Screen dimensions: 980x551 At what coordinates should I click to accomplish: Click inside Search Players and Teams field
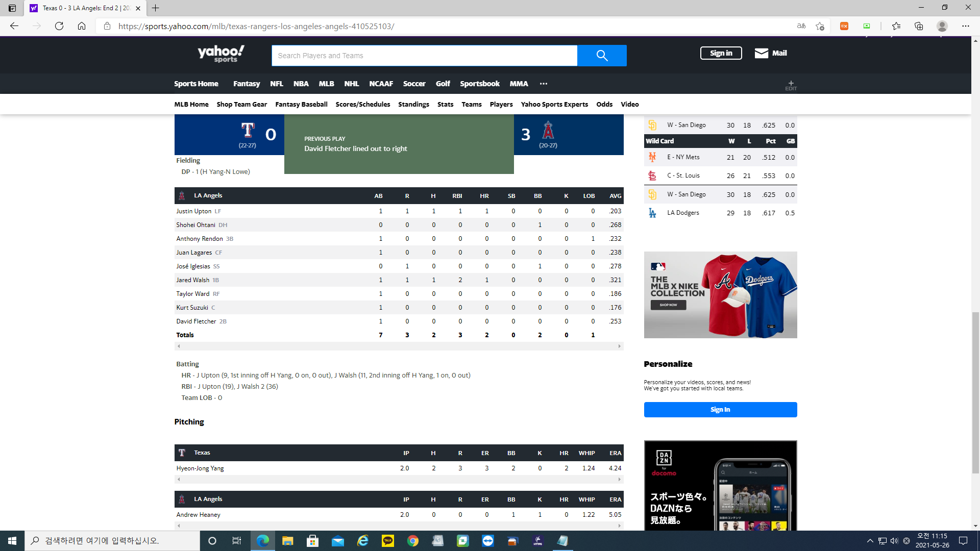click(424, 56)
